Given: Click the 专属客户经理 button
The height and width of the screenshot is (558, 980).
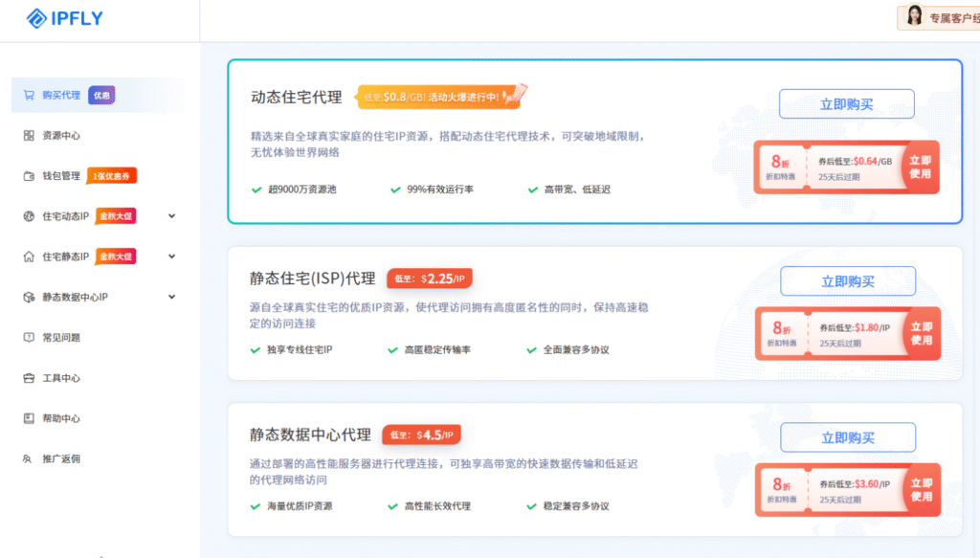Looking at the screenshot, I should pyautogui.click(x=939, y=17).
